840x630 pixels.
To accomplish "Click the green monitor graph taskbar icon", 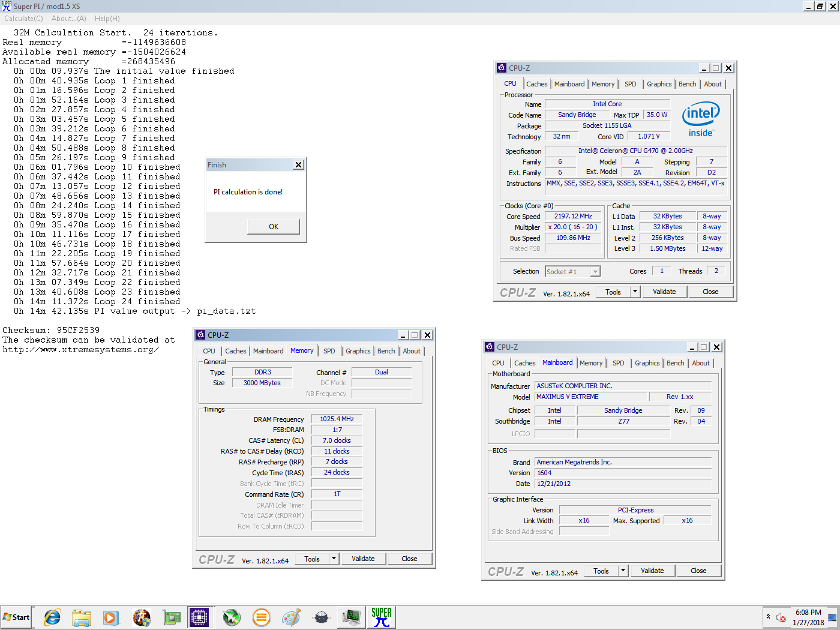I will tap(352, 617).
